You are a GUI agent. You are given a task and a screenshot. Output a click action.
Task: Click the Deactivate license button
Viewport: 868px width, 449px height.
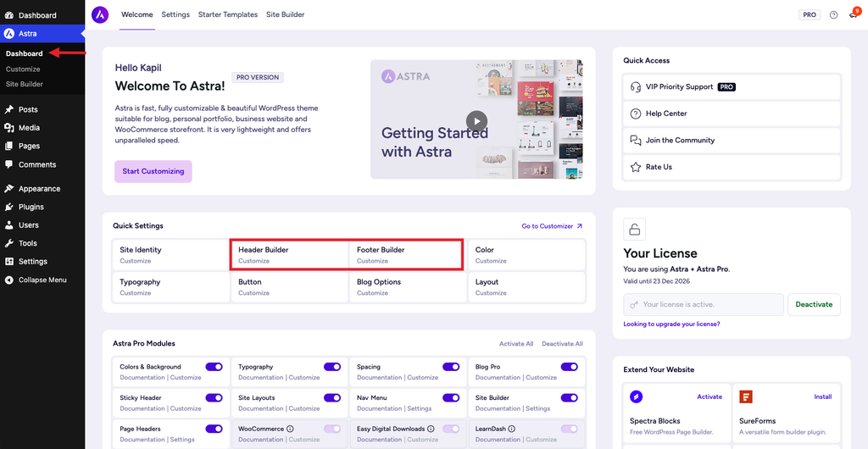(x=814, y=305)
